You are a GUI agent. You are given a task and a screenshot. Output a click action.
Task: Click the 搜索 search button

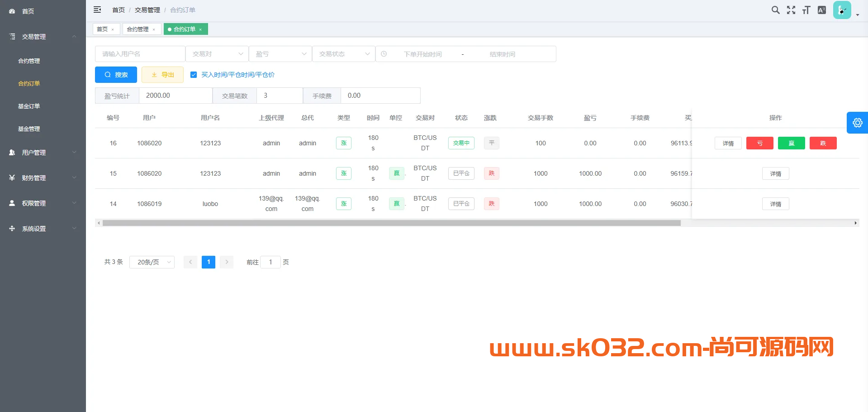[116, 75]
